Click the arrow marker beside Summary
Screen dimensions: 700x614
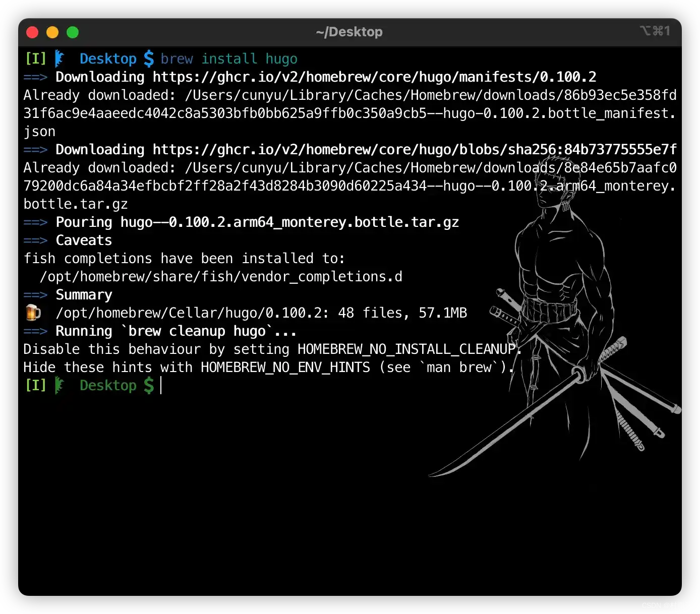pyautogui.click(x=35, y=295)
